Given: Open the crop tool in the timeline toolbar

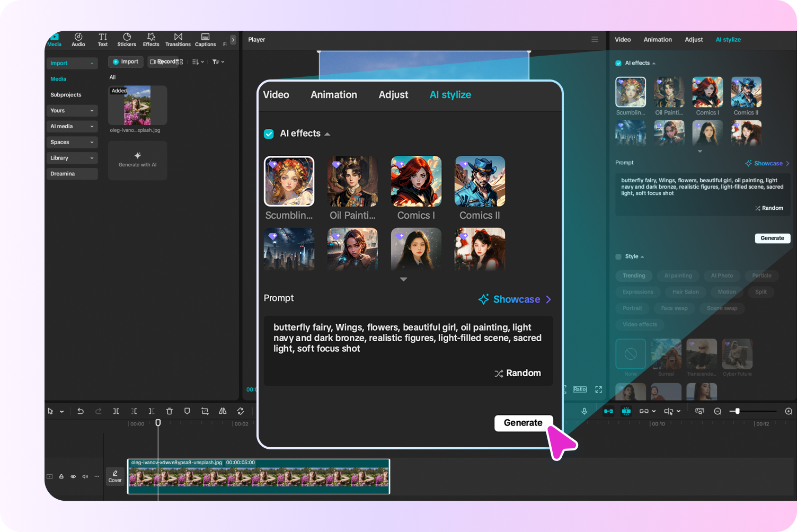Looking at the screenshot, I should (205, 411).
